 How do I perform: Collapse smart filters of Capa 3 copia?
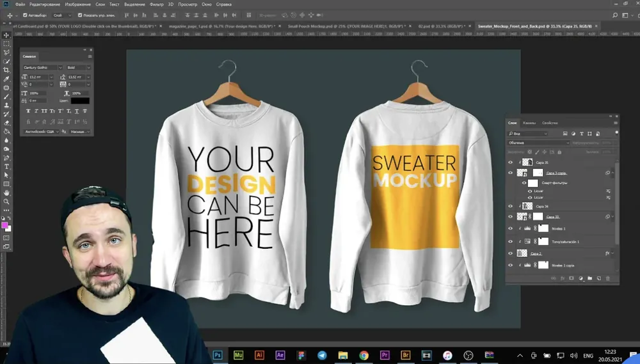pos(612,173)
